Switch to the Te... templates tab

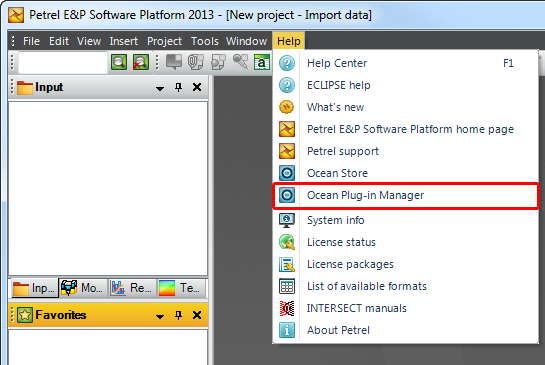pyautogui.click(x=181, y=288)
